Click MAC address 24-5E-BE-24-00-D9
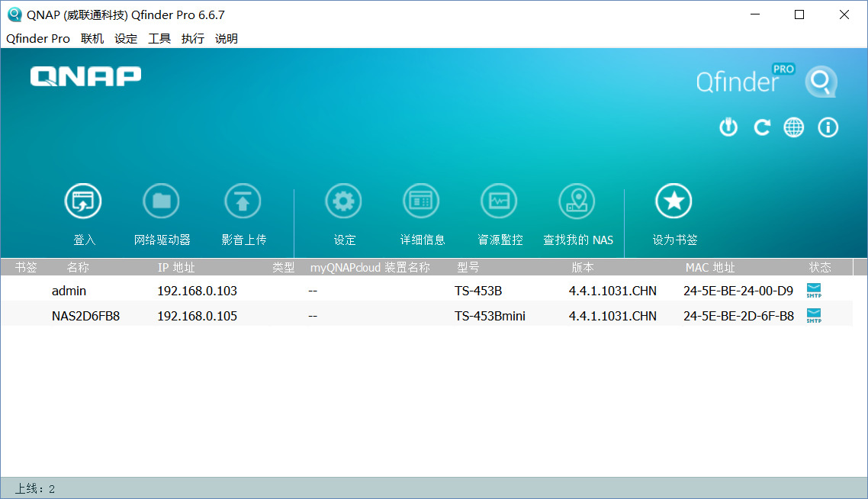Image resolution: width=868 pixels, height=499 pixels. (x=738, y=291)
